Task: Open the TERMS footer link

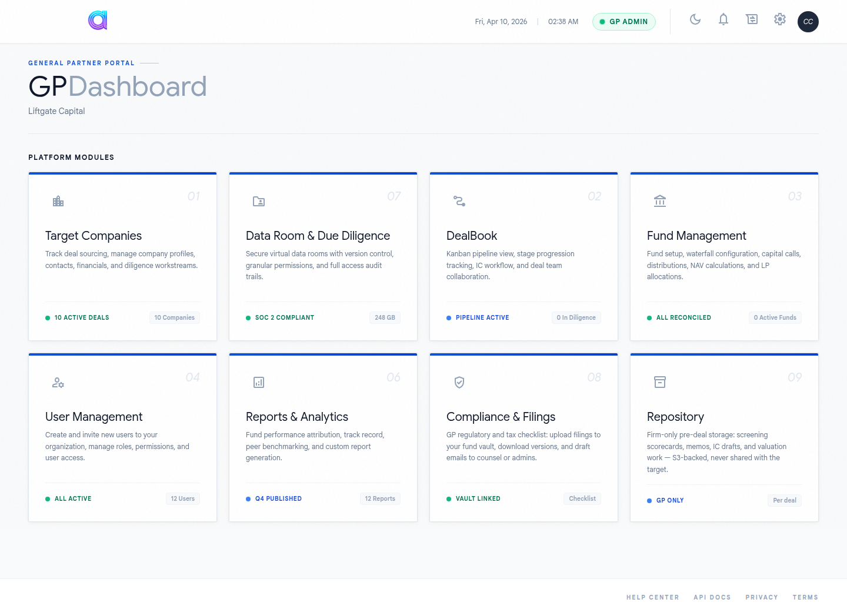Action: 805,597
